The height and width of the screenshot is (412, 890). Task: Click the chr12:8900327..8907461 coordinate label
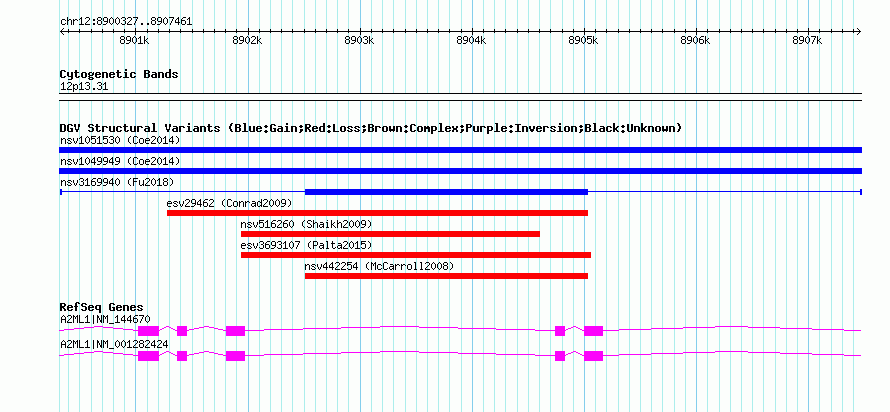coord(126,22)
